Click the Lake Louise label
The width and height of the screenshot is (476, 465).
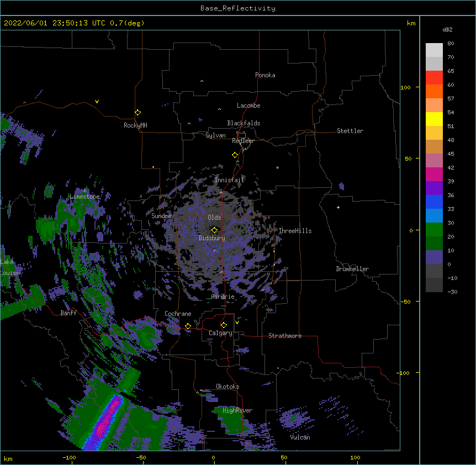(x=10, y=267)
